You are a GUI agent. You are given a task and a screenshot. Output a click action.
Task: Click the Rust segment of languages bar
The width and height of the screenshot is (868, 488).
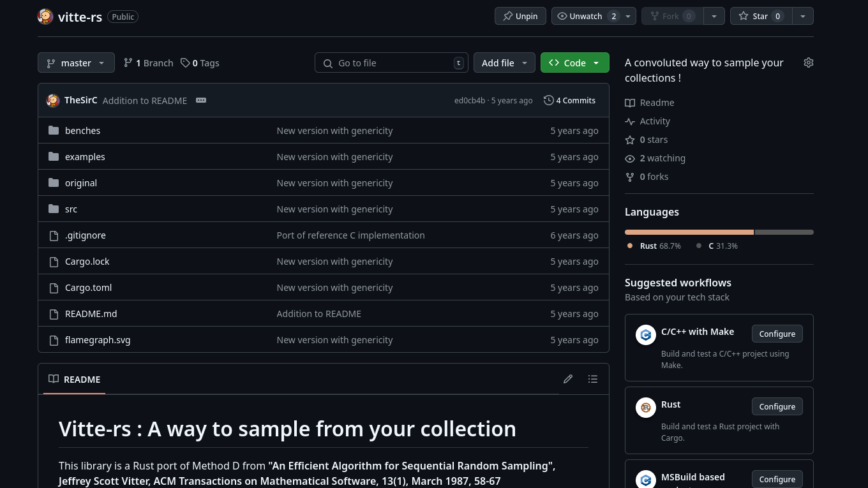689,232
